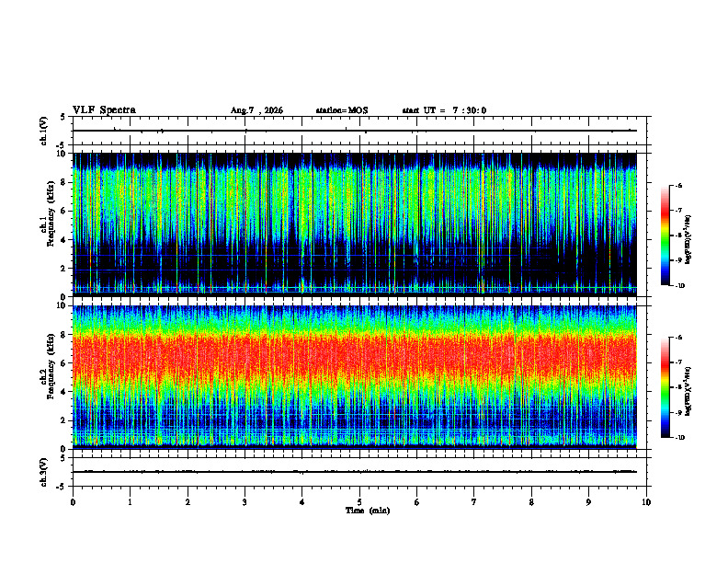
Task: Click time axis tick label "10"
Action: click(646, 502)
